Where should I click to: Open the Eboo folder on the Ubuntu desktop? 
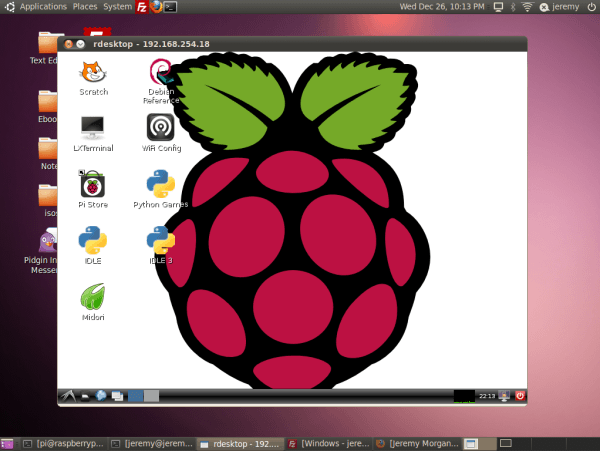click(47, 107)
